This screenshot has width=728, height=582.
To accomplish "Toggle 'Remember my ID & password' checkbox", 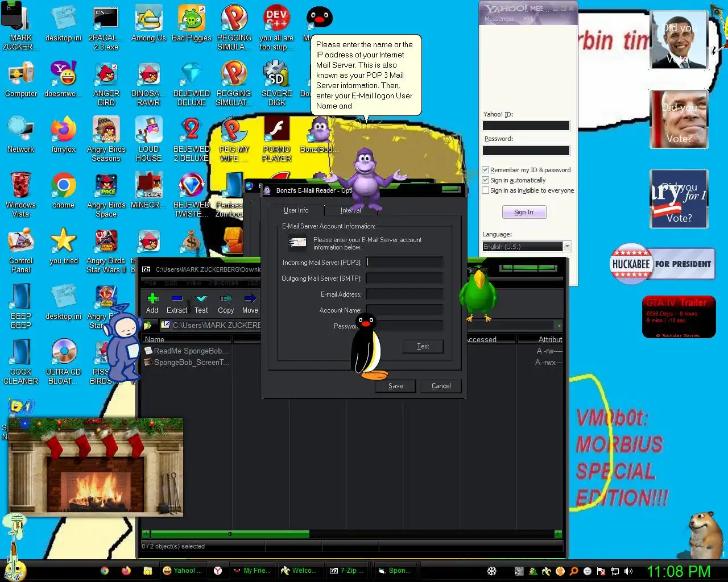I will point(485,170).
